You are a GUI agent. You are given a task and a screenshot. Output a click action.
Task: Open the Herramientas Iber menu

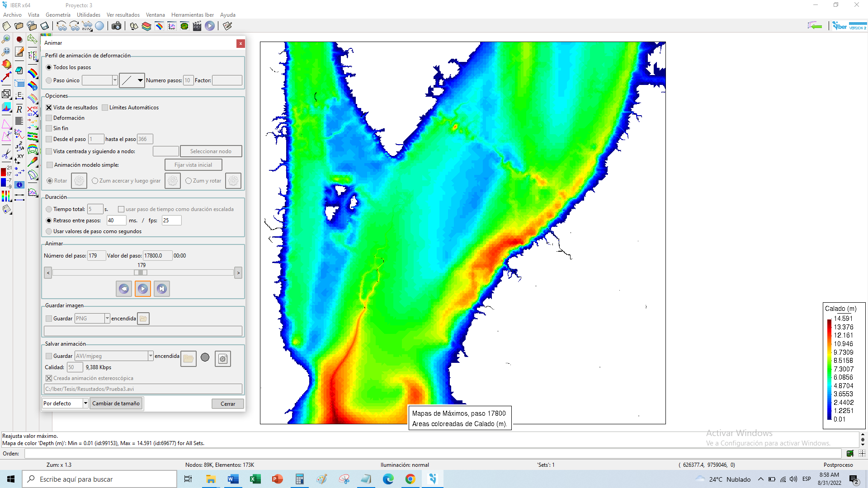point(193,15)
